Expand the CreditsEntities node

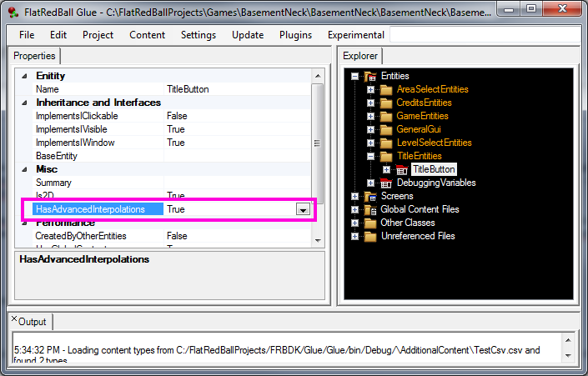(x=370, y=103)
